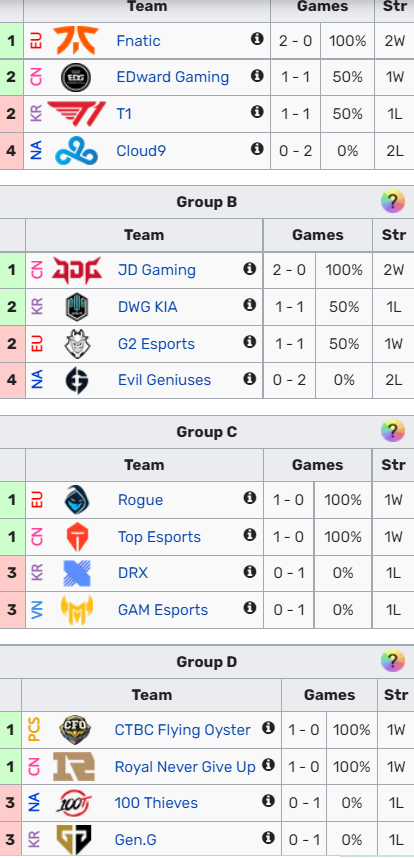Open the CTBC Flying Oyster link
This screenshot has height=858, width=414.
(183, 730)
